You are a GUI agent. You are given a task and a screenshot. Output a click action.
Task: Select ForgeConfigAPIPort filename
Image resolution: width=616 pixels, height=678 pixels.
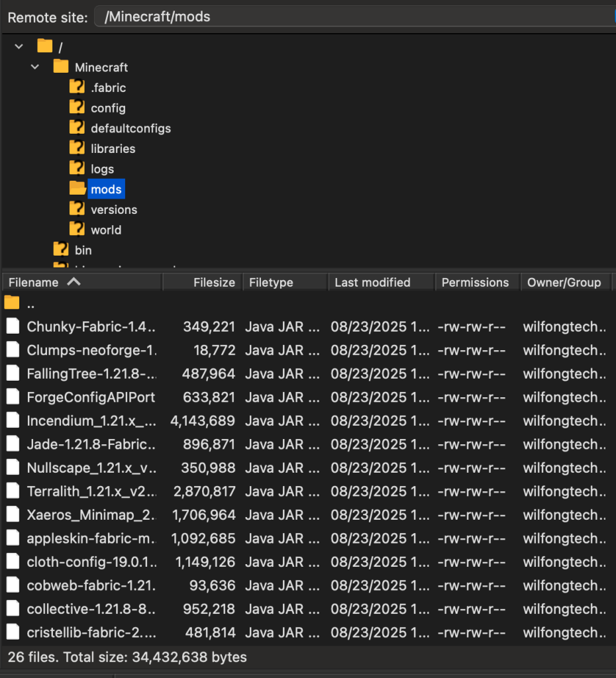click(91, 397)
